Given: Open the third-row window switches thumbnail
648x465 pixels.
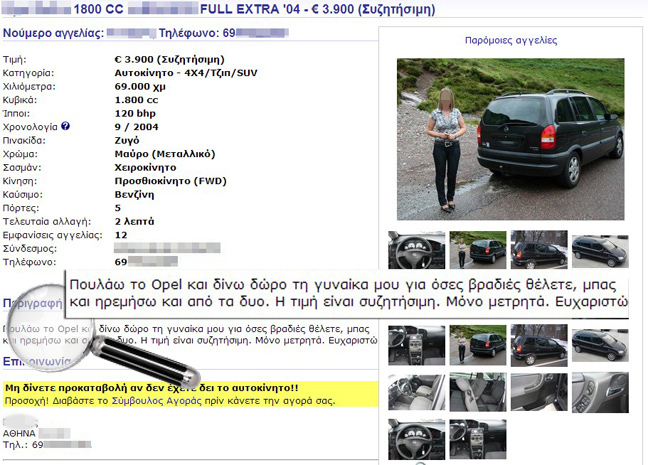Looking at the screenshot, I should (600, 392).
